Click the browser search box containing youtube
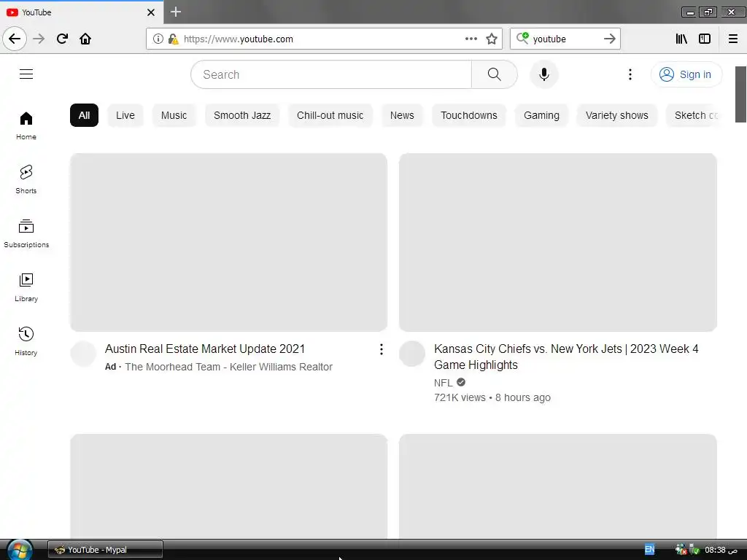The image size is (747, 560). click(x=565, y=39)
